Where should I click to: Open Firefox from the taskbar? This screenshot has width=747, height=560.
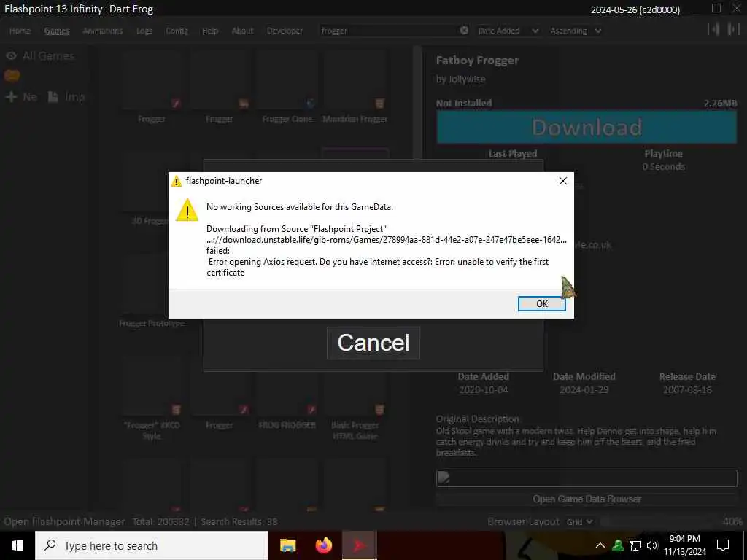(324, 545)
